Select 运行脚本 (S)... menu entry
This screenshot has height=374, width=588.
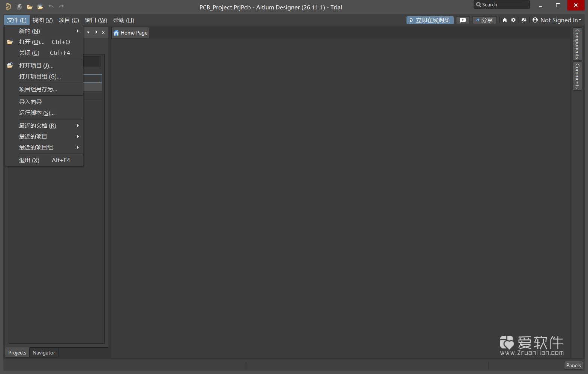[x=43, y=113]
